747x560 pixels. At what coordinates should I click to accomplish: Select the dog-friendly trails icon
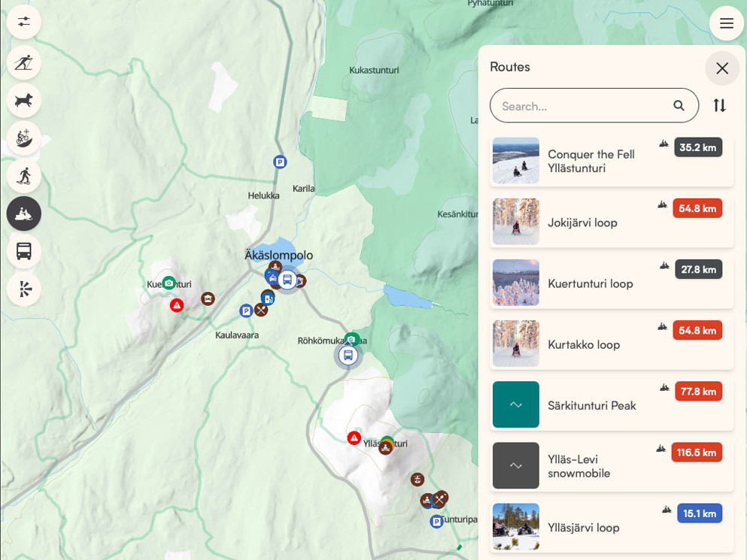coord(24,101)
